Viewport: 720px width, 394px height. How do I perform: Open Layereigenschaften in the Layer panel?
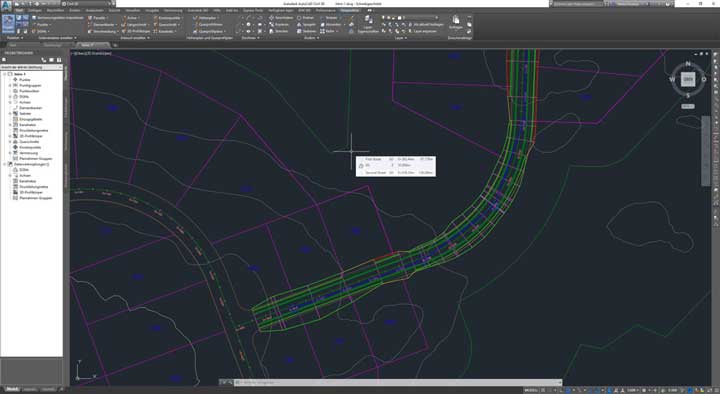point(368,24)
